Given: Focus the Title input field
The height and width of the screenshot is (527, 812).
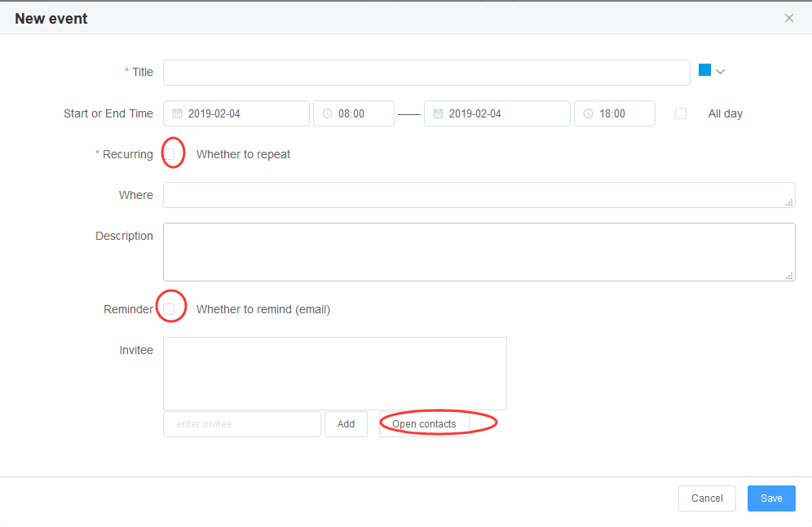Looking at the screenshot, I should coord(426,73).
